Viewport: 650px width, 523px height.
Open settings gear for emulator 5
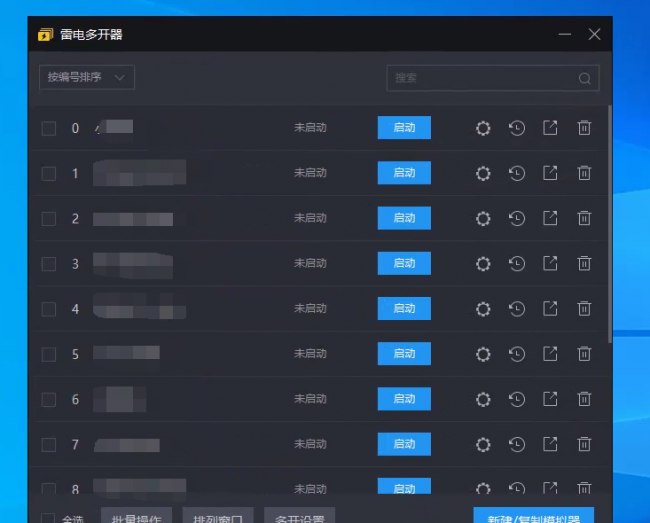[483, 354]
